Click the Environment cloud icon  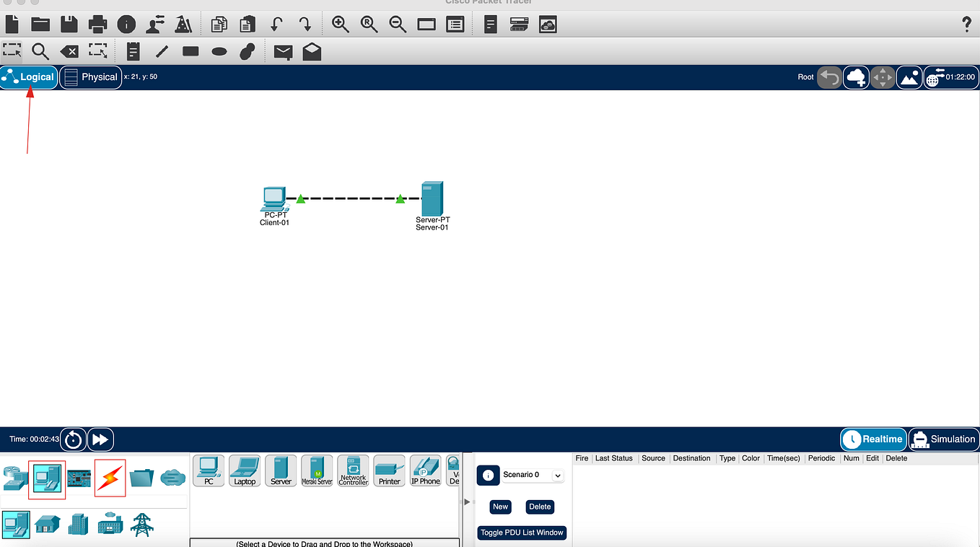click(x=856, y=77)
